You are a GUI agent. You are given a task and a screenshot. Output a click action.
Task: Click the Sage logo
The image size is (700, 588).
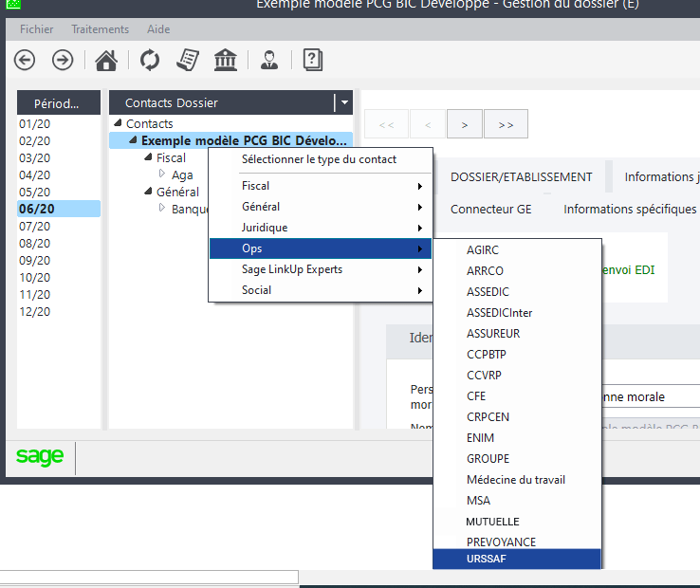pos(40,456)
